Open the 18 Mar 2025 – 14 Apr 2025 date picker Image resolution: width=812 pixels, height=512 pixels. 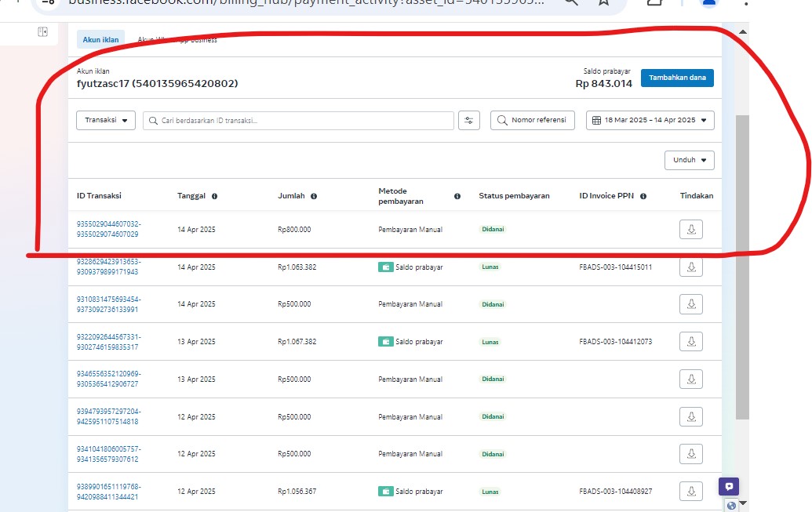point(650,121)
